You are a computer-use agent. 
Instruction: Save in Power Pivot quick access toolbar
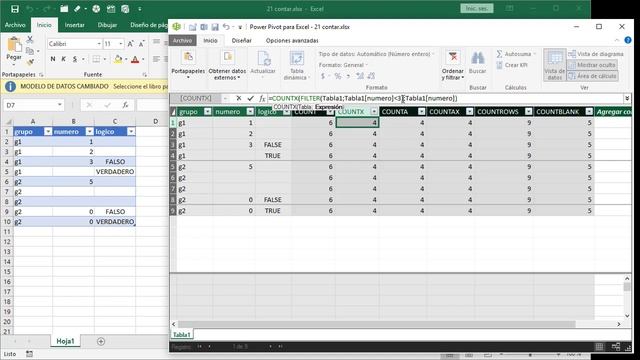[x=215, y=27]
